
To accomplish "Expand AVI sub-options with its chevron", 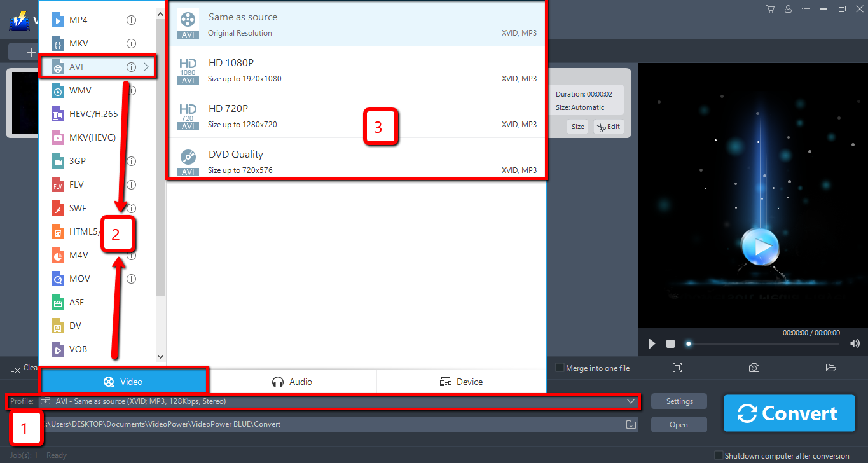I will click(148, 66).
